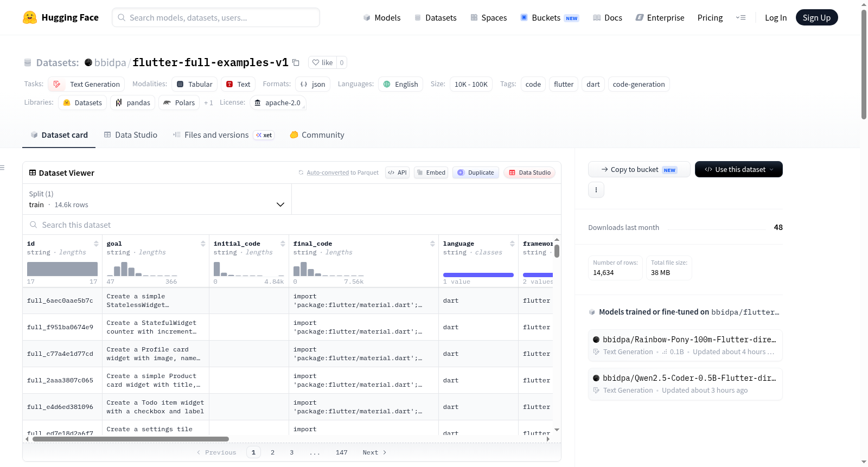Image resolution: width=868 pixels, height=467 pixels.
Task: Go to Datasets in the top navigation
Action: coord(435,17)
